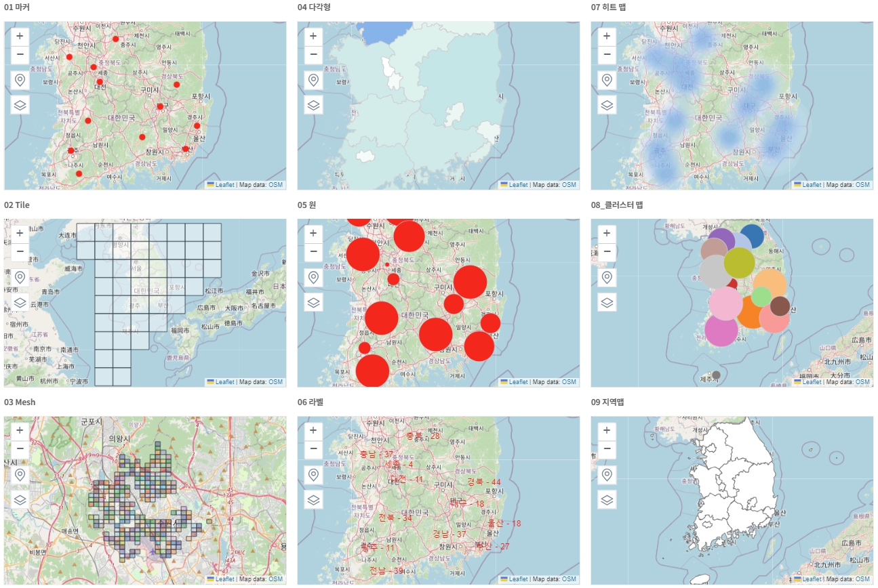
Task: Click the location pin icon in 04 다각형
Action: pyautogui.click(x=313, y=80)
